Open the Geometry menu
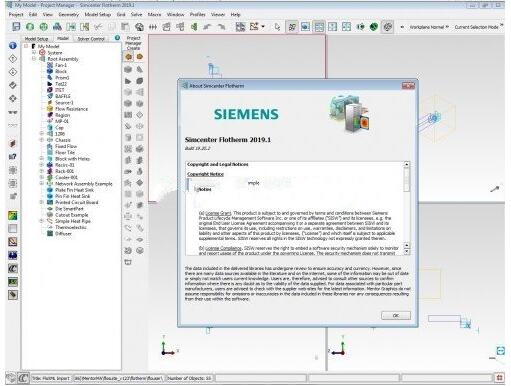The height and width of the screenshot is (386, 511). (69, 15)
